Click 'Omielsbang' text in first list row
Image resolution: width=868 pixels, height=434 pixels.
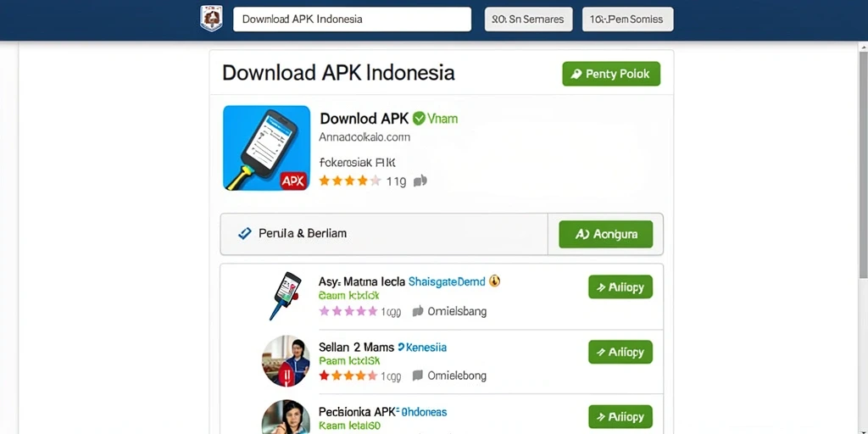tap(457, 311)
